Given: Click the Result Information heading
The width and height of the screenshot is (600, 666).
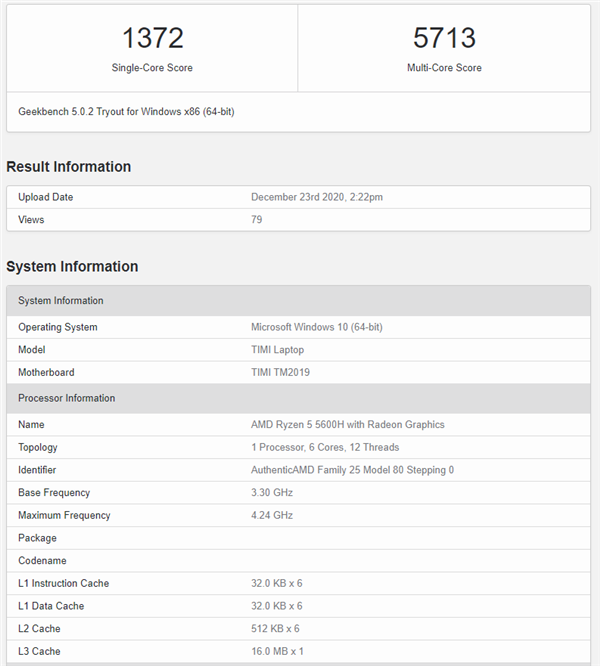Looking at the screenshot, I should (x=68, y=167).
